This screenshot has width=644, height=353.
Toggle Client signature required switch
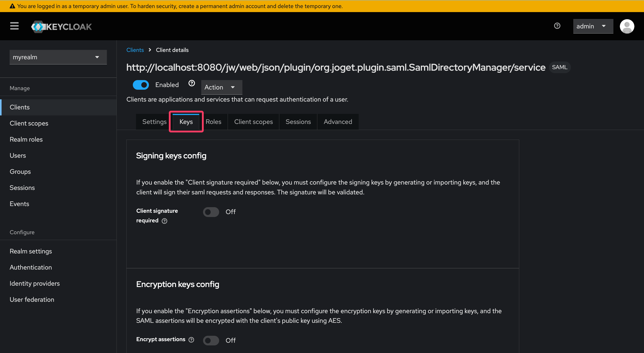pos(211,212)
